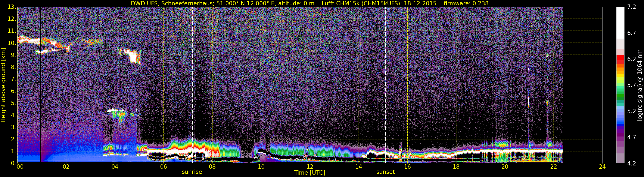Click the y-axis tick label '13.'
This screenshot has height=177, width=644.
[x=12, y=7]
